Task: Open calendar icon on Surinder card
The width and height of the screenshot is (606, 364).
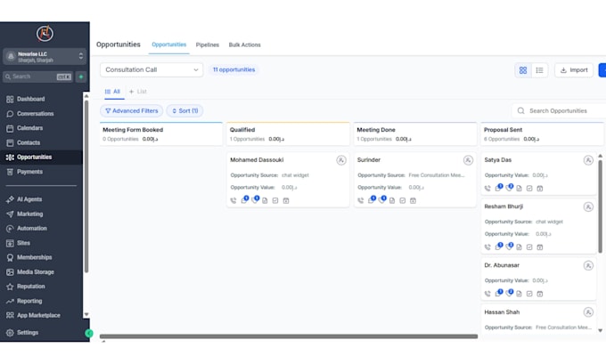Action: [414, 201]
